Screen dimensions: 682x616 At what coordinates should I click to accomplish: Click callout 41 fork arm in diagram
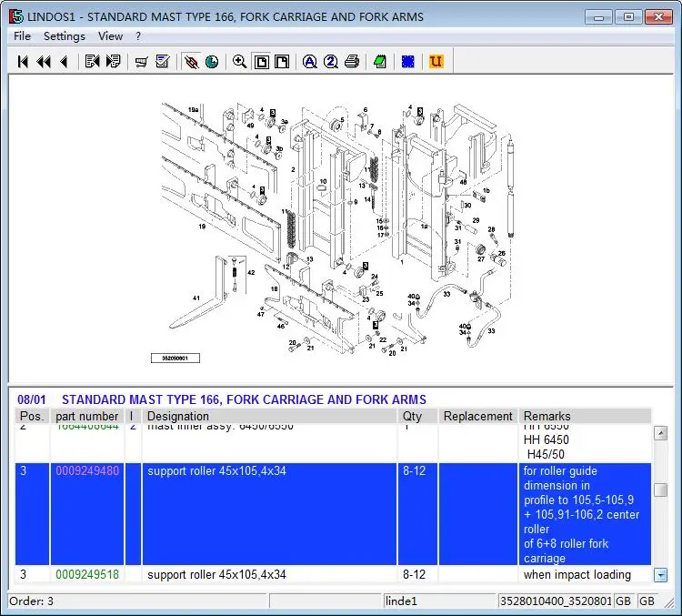click(x=196, y=298)
